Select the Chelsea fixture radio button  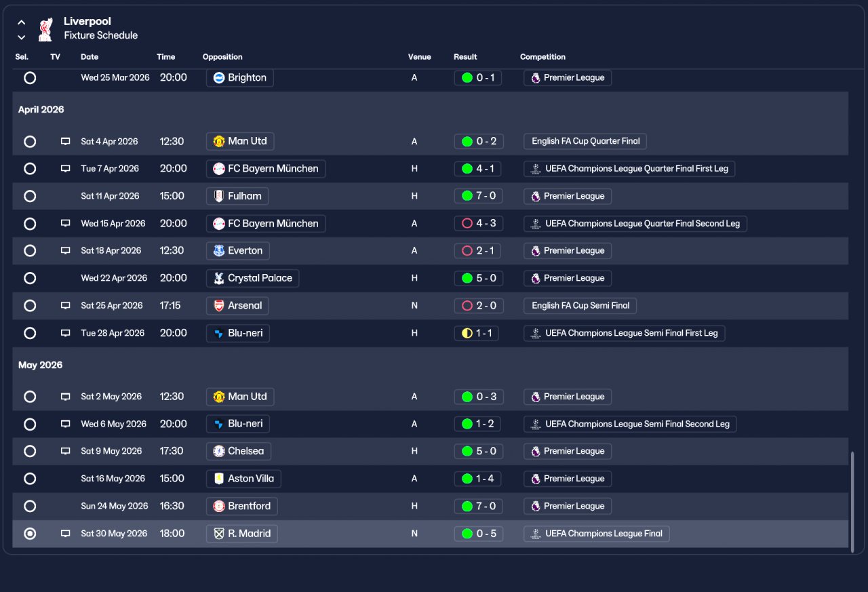(30, 451)
